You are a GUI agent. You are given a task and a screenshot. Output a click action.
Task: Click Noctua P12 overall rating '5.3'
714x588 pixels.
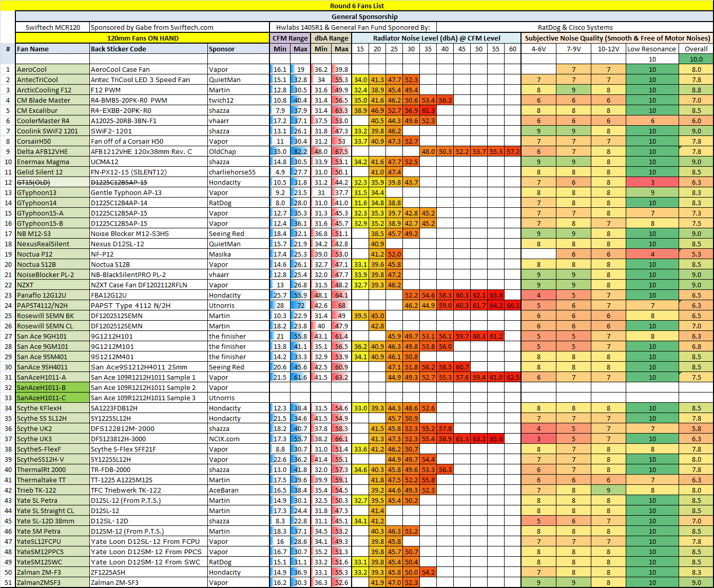pos(696,254)
